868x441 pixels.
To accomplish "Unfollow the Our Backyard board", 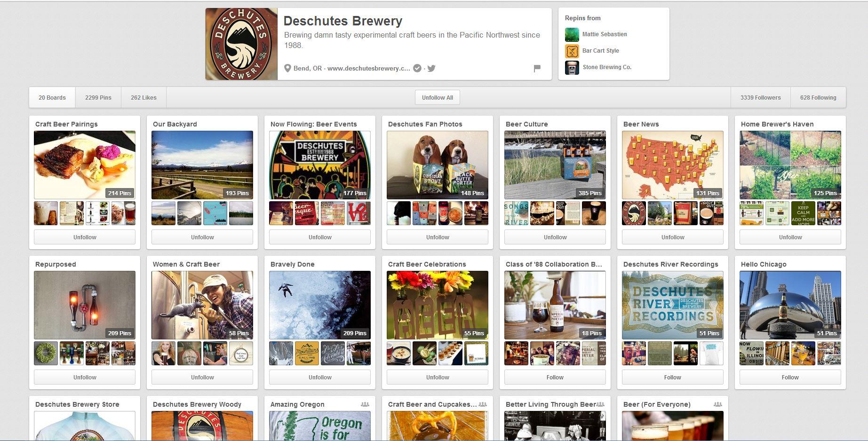I will 202,237.
